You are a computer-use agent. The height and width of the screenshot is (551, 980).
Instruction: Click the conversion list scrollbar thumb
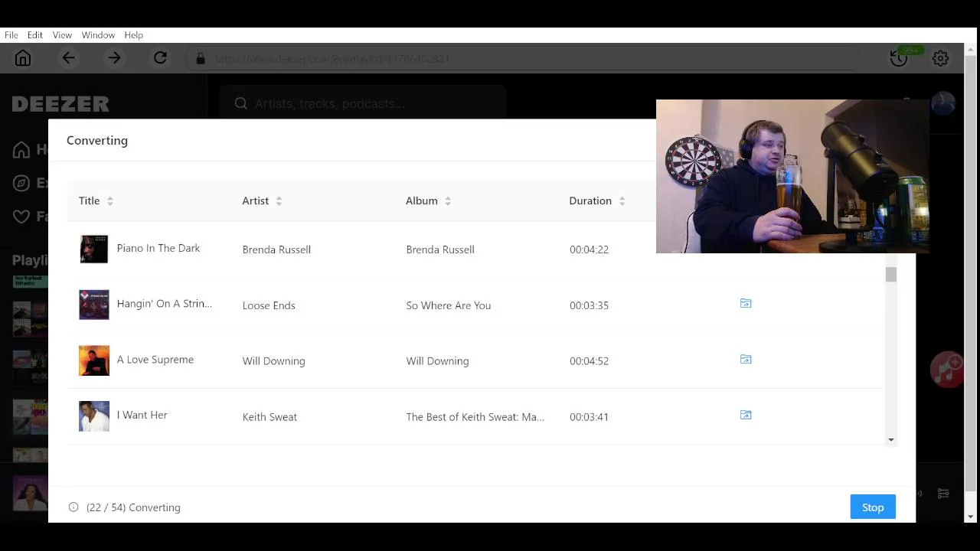(x=891, y=274)
